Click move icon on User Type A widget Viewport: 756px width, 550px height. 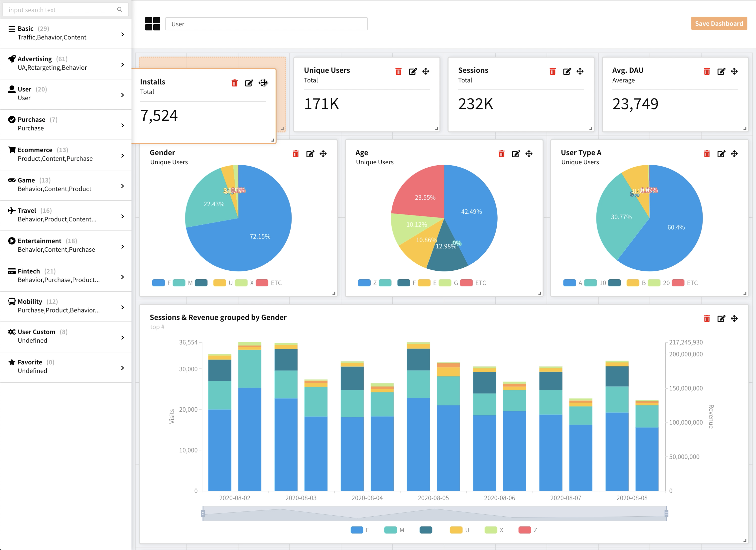[x=734, y=153]
